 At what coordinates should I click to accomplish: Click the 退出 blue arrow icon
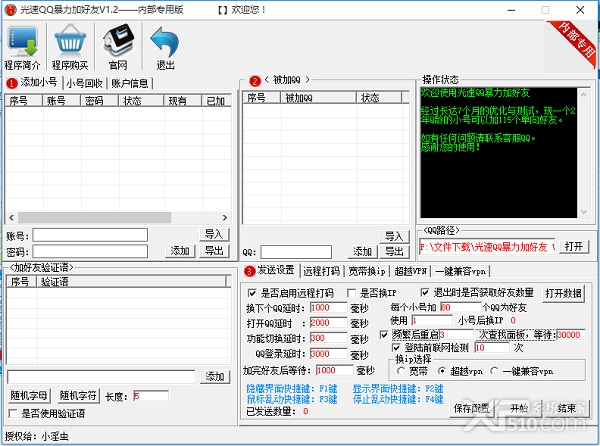[x=165, y=47]
